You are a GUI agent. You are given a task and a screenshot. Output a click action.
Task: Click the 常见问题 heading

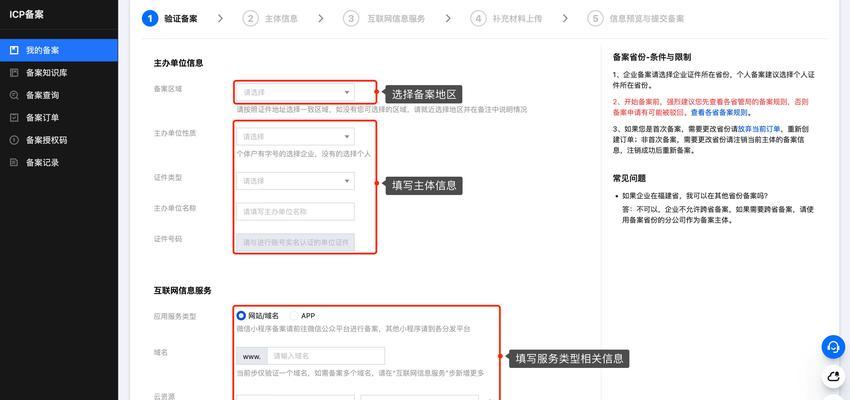coord(629,178)
